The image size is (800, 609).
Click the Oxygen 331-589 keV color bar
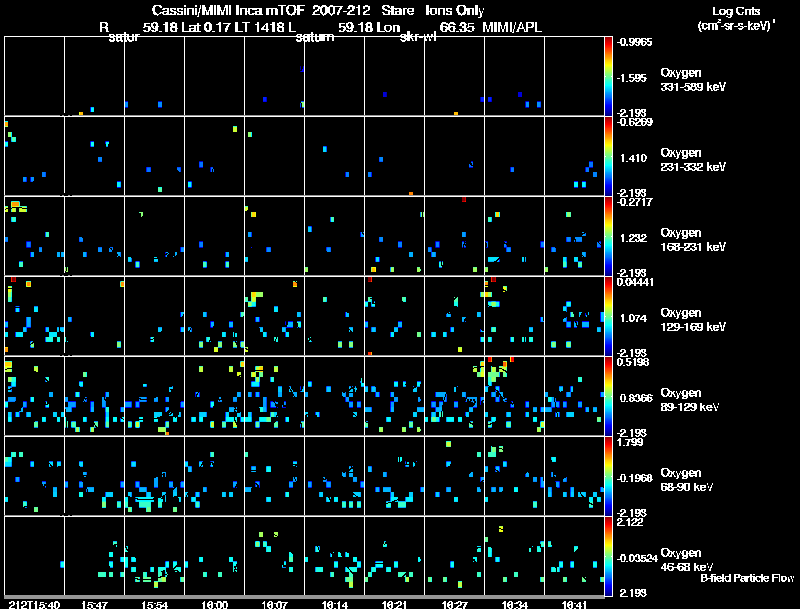608,76
